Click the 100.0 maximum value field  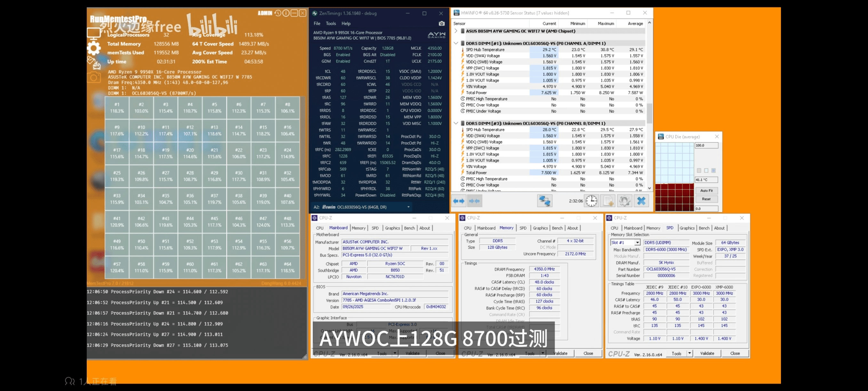[x=706, y=146]
